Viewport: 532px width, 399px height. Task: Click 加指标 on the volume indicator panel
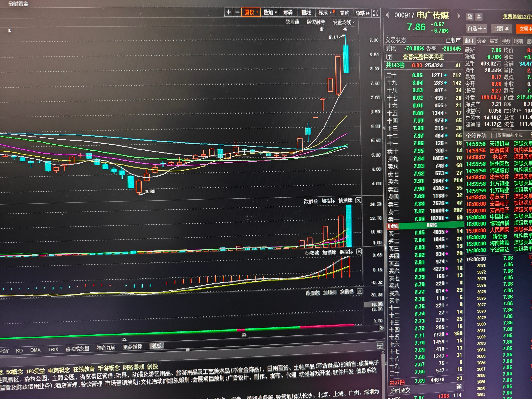[328, 201]
